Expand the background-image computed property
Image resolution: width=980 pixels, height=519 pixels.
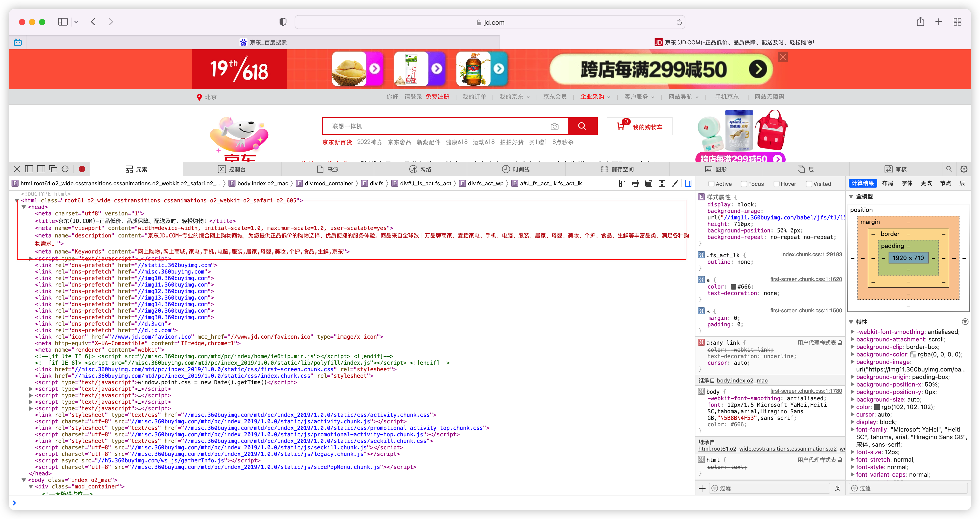(852, 362)
